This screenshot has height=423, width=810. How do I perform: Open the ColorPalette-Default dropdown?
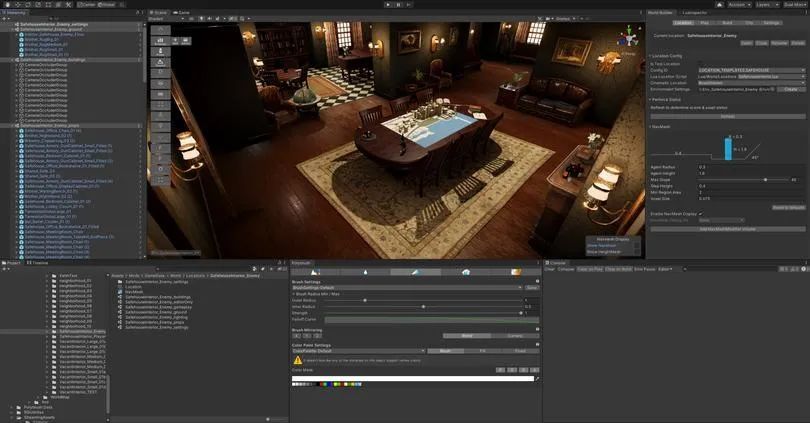tap(359, 351)
